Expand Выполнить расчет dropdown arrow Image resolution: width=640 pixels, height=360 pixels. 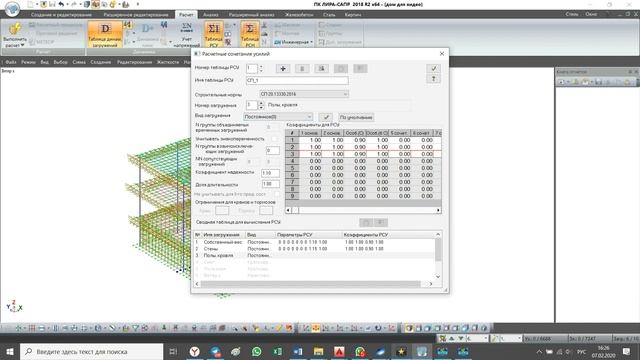(22, 45)
